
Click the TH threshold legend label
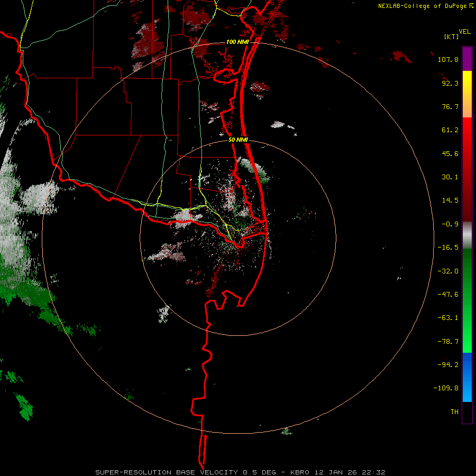point(454,412)
